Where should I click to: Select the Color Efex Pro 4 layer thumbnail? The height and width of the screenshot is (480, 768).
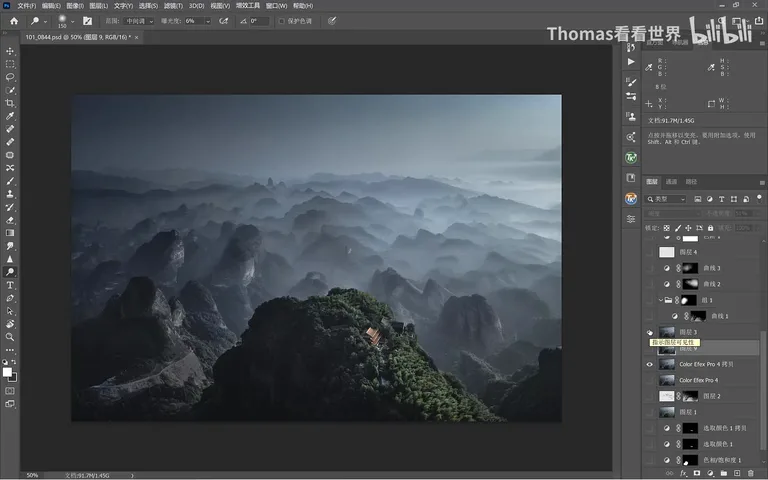pos(667,380)
